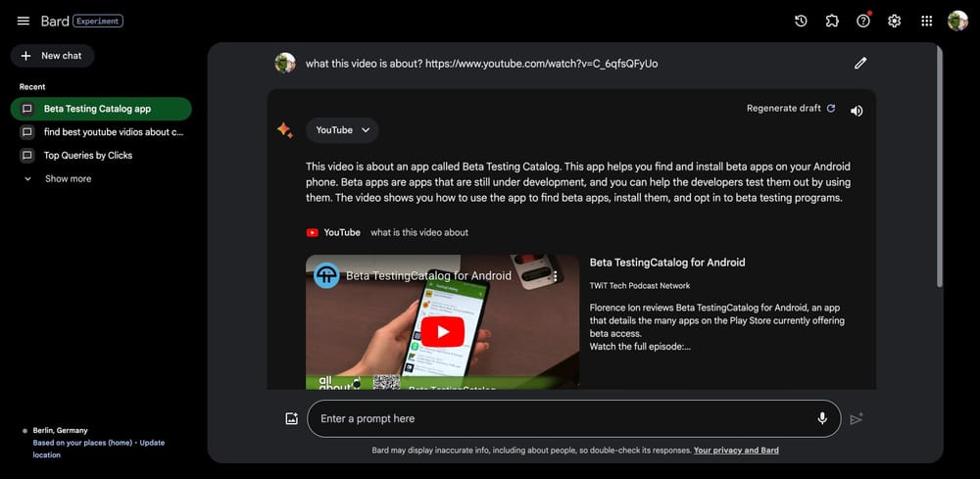Image resolution: width=980 pixels, height=479 pixels.
Task: Click the edit prompt pencil icon
Action: point(860,63)
